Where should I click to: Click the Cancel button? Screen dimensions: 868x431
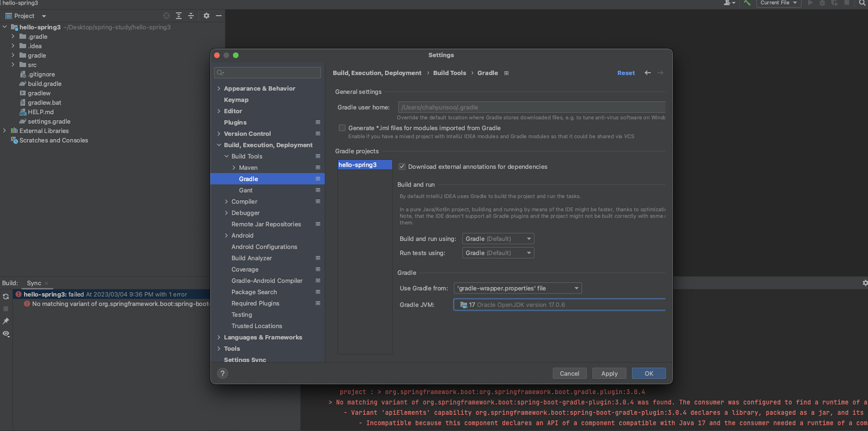(x=569, y=373)
